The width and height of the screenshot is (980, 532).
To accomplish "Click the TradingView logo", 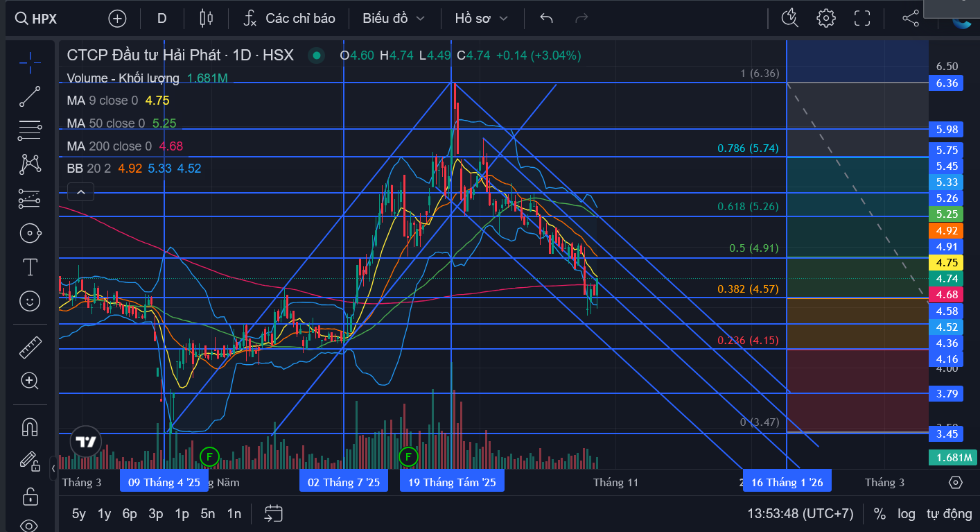I will coord(86,442).
